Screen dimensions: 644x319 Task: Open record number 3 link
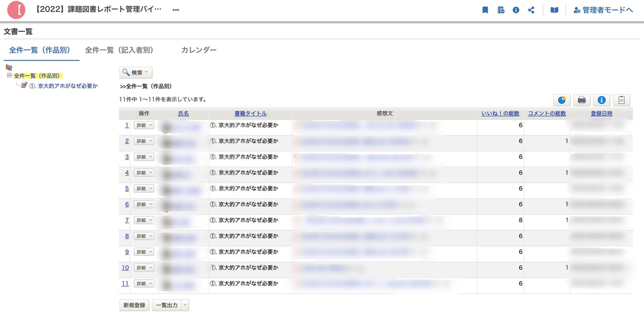(127, 157)
